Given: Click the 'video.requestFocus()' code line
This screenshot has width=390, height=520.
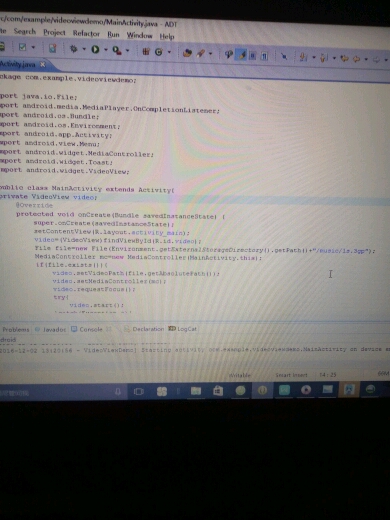Looking at the screenshot, I should (94, 289).
